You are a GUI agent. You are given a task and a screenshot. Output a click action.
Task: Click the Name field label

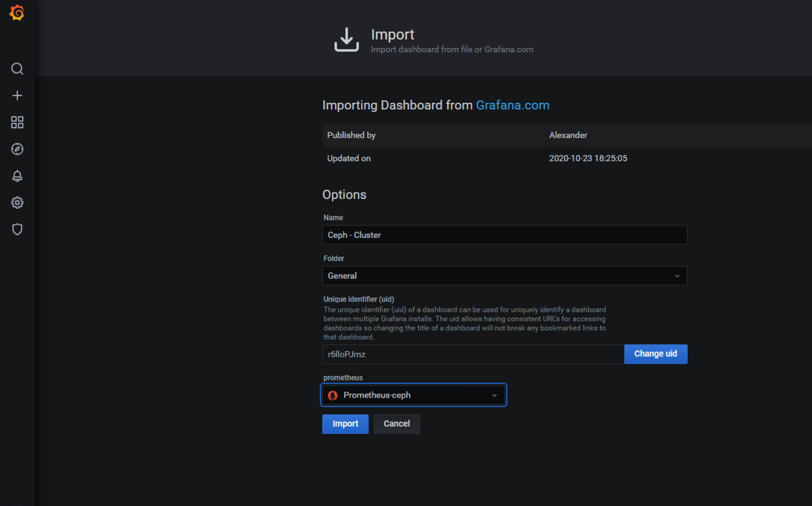[333, 218]
